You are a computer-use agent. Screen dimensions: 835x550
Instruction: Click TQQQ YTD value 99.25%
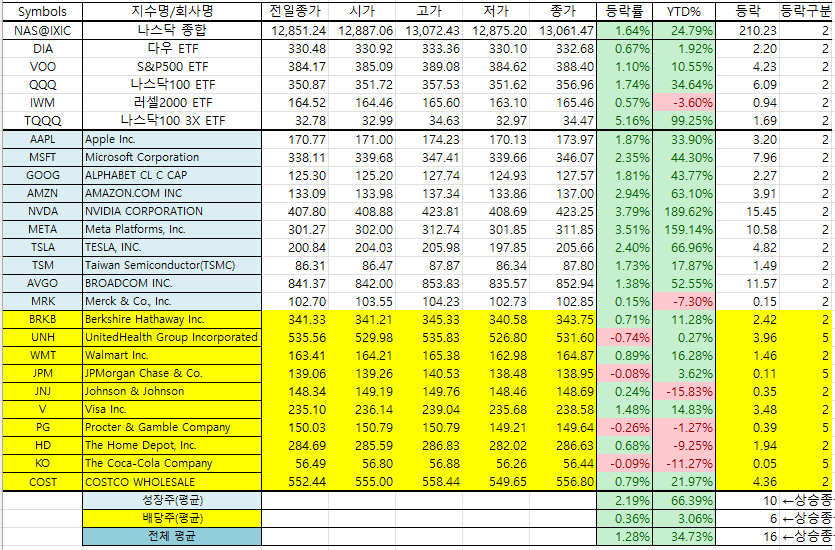point(684,121)
